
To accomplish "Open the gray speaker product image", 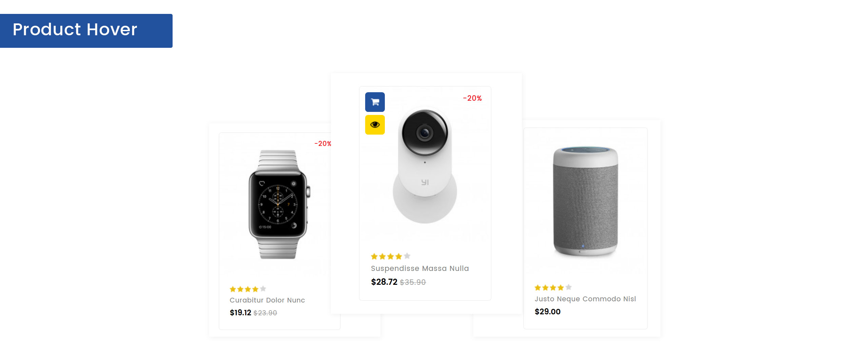I will coord(586,201).
